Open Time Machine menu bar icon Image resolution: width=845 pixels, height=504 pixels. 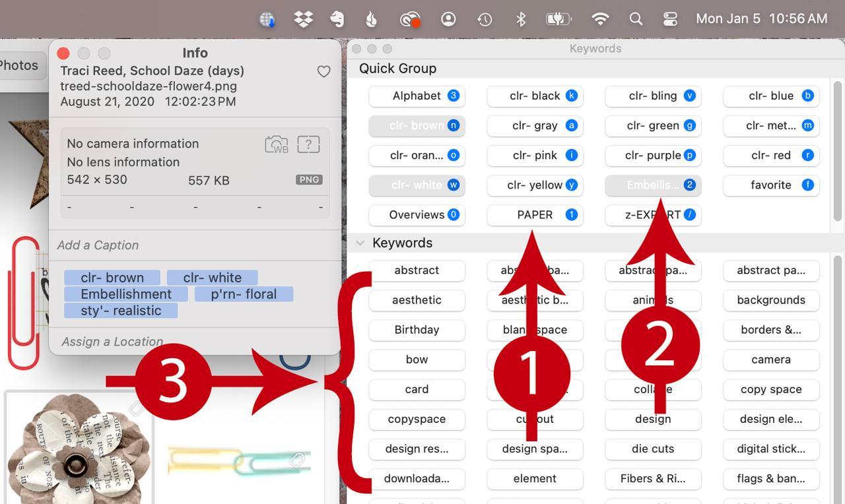(x=485, y=19)
